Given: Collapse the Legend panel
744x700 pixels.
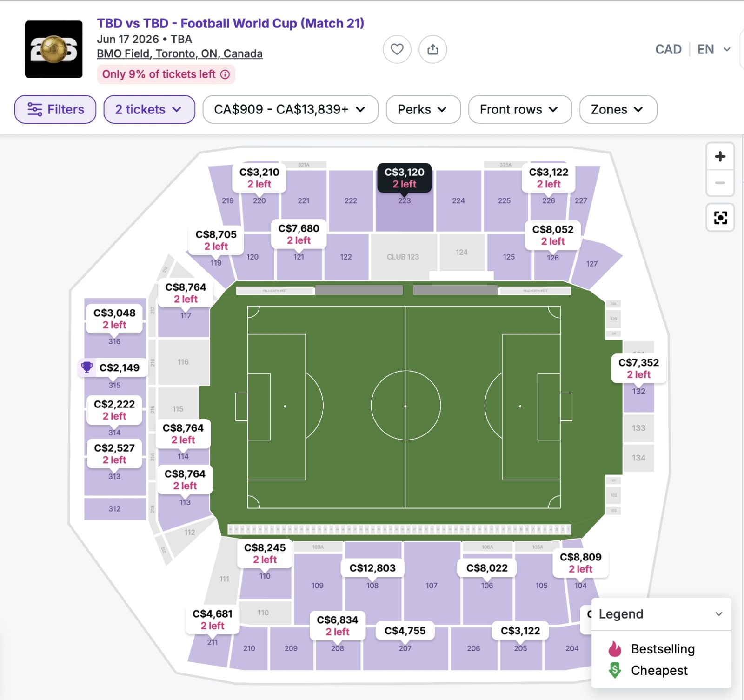Looking at the screenshot, I should [718, 614].
